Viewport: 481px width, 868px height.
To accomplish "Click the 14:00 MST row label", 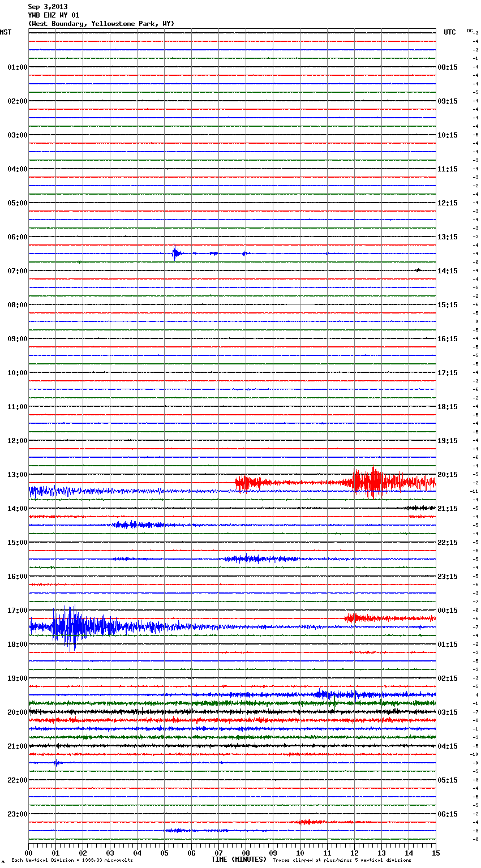I will (x=18, y=509).
